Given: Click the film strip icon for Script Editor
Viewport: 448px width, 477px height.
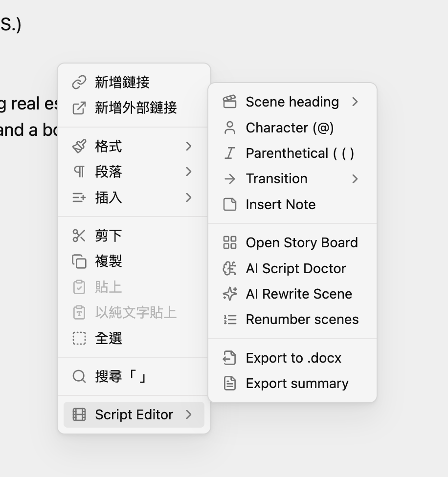Looking at the screenshot, I should 79,414.
